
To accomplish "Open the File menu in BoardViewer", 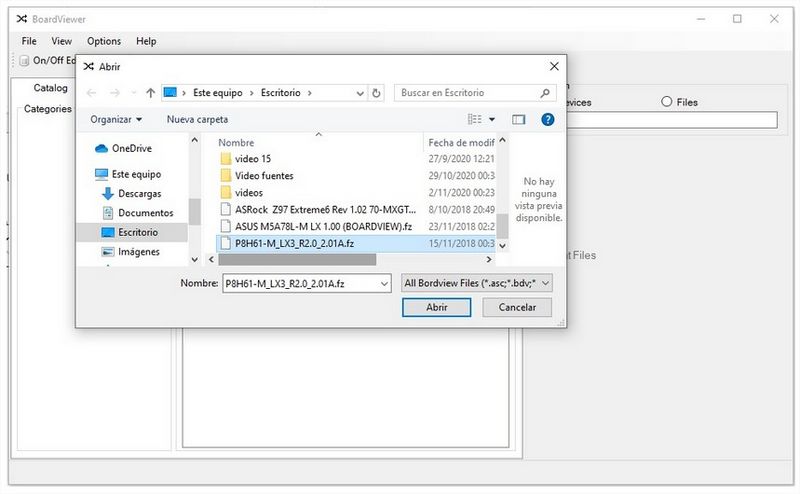I will (x=29, y=41).
